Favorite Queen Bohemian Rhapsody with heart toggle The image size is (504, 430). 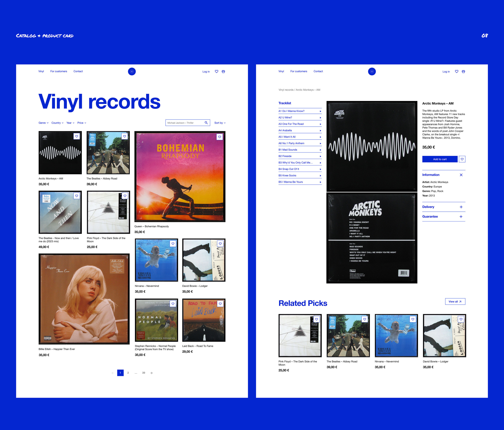coord(219,137)
